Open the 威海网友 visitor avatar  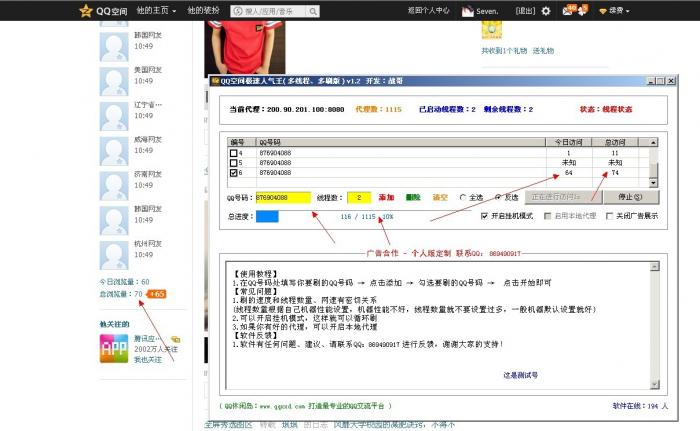(114, 151)
